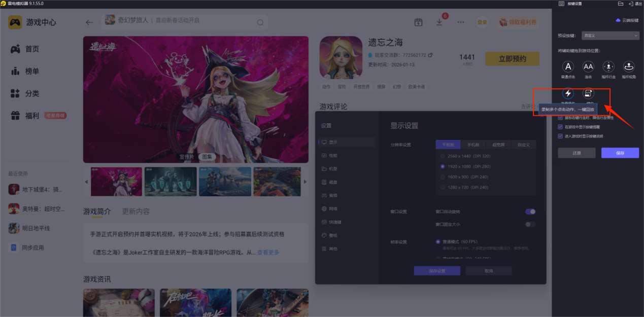Screen dimensions: 644x317
Task: Open recent app 奥特曼：超时空
Action: click(x=36, y=209)
